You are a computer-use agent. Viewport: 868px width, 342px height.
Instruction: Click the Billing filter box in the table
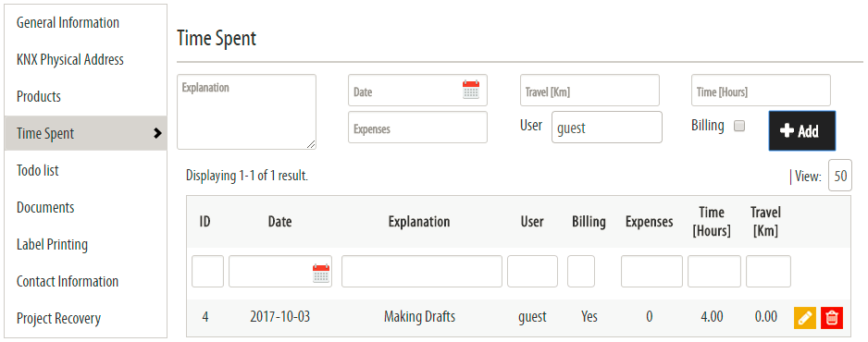pos(581,271)
